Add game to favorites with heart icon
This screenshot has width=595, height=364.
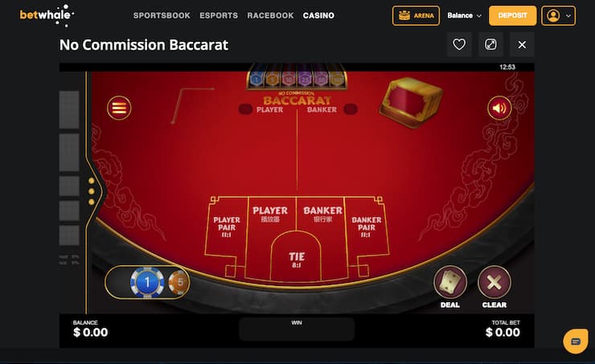point(459,44)
